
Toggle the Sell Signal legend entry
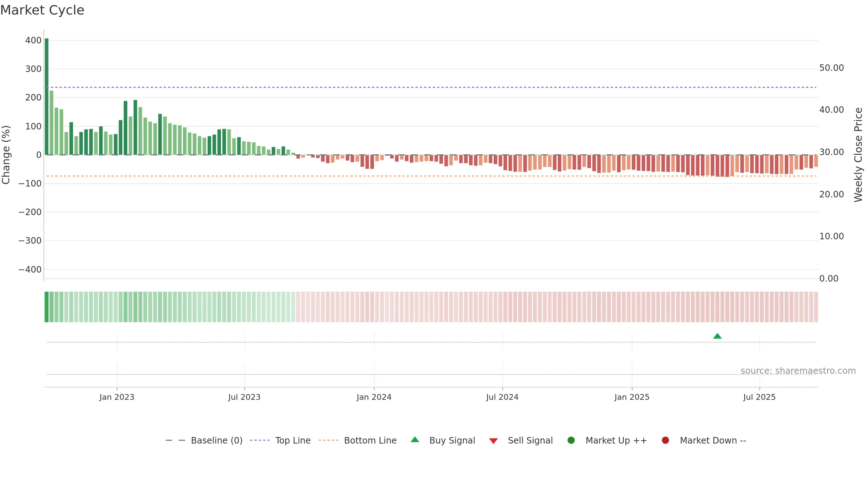click(x=521, y=440)
